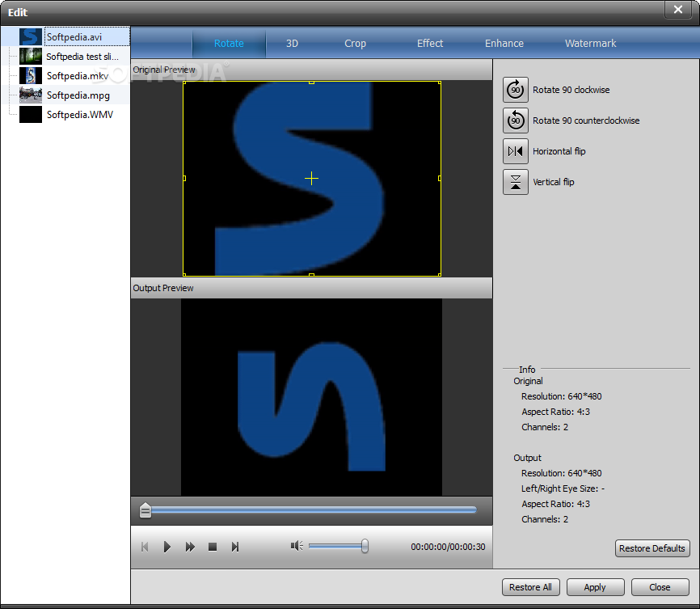This screenshot has height=609, width=700.
Task: Click the Restore All button
Action: click(x=530, y=587)
